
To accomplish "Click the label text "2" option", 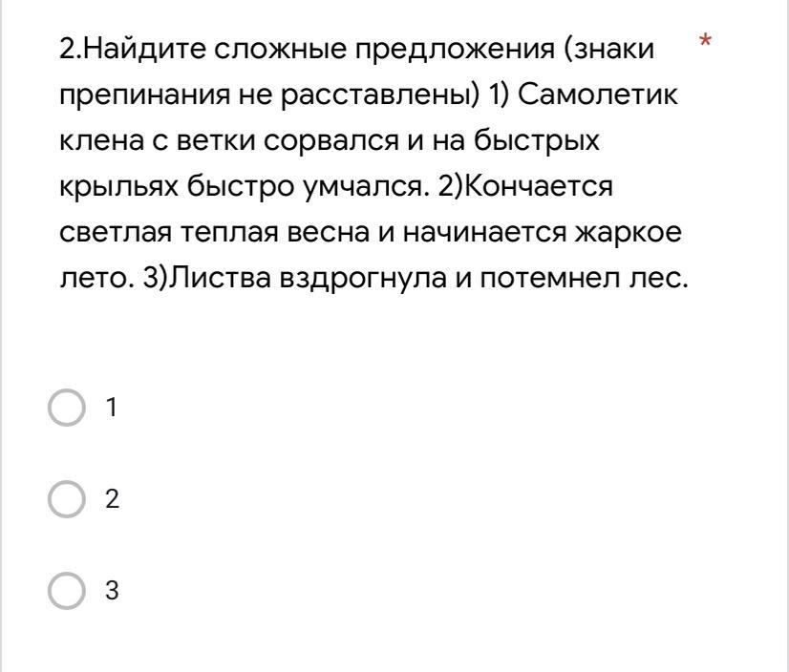I will coord(112,499).
